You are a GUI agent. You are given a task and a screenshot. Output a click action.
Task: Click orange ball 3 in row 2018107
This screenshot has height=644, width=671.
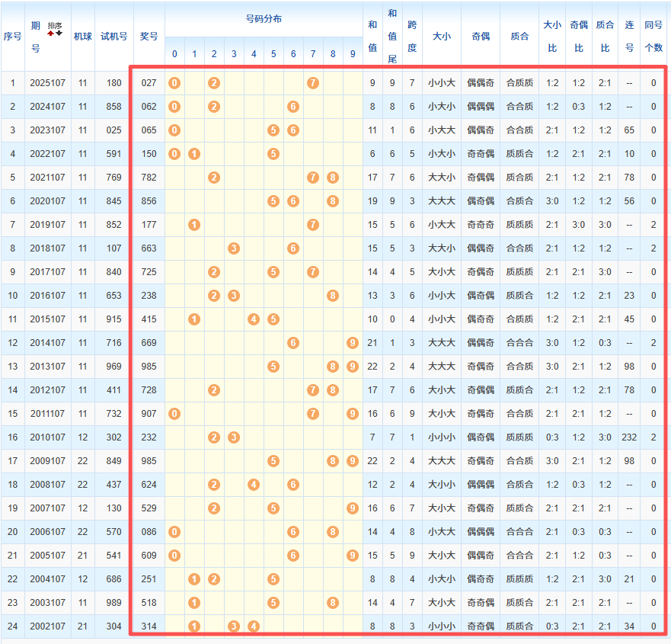(x=234, y=248)
